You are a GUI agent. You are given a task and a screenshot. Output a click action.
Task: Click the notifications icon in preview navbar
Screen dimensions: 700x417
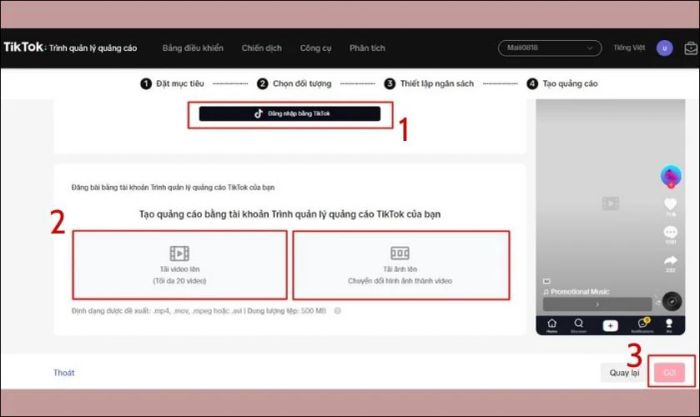642,325
